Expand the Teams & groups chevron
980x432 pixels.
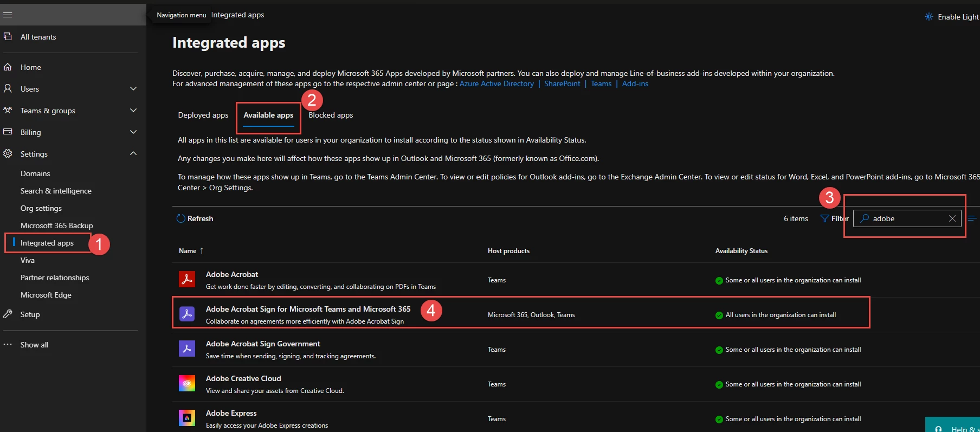133,110
